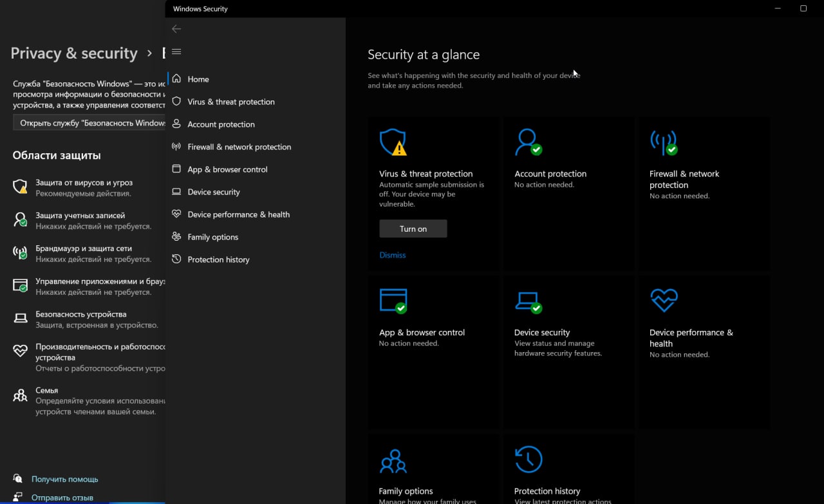Click the warning shield icon on Virus card
This screenshot has height=504, width=824.
click(x=393, y=142)
